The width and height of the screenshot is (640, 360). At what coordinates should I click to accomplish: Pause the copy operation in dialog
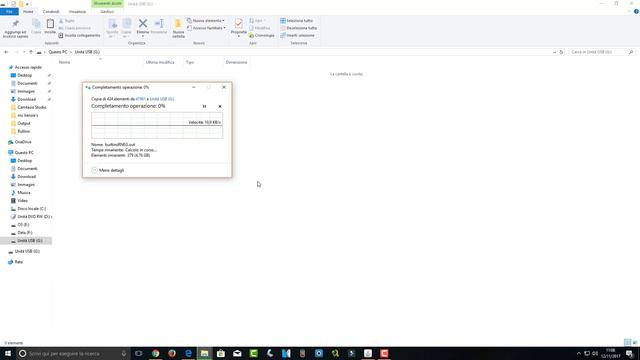click(204, 107)
